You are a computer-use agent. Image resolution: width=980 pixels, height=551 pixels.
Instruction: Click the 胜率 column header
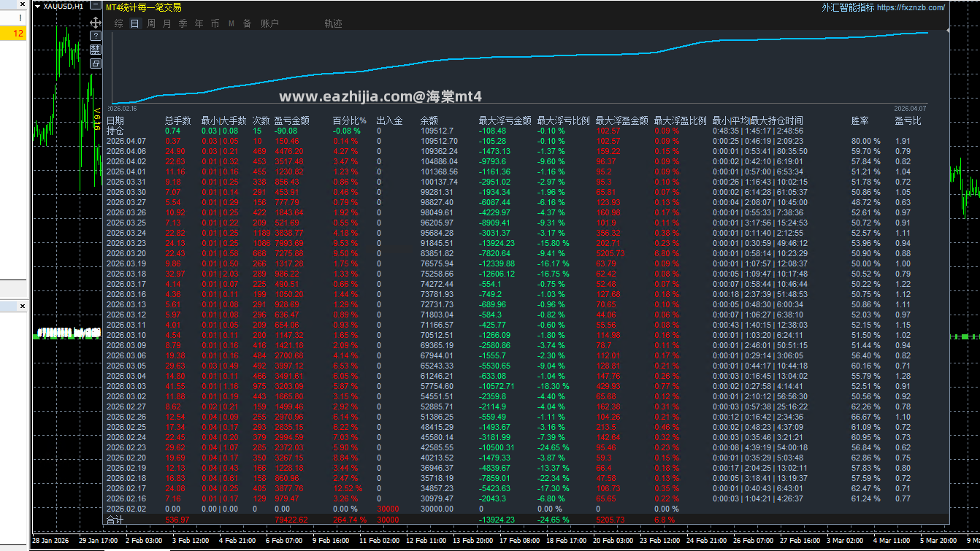pyautogui.click(x=860, y=120)
